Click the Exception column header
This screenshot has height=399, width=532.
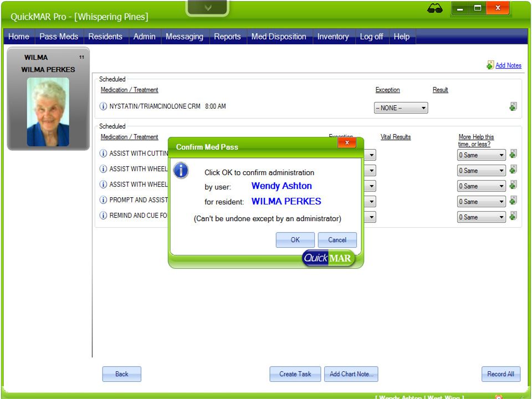tap(387, 90)
